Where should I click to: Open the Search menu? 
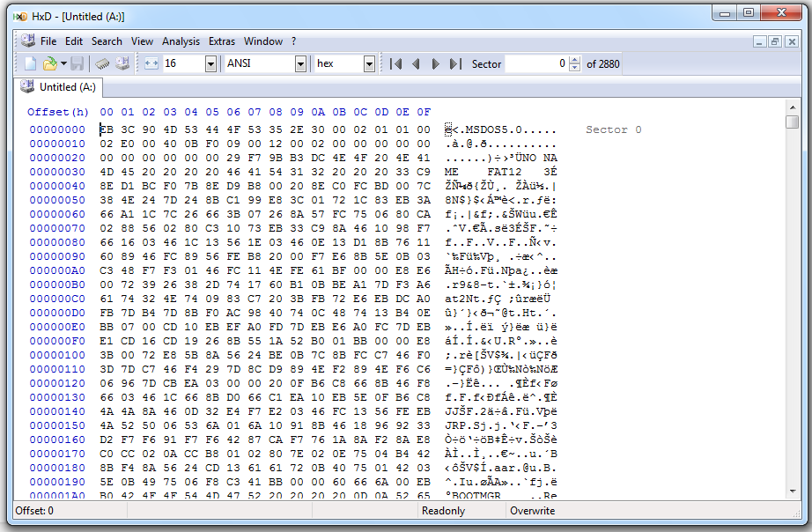[x=107, y=41]
